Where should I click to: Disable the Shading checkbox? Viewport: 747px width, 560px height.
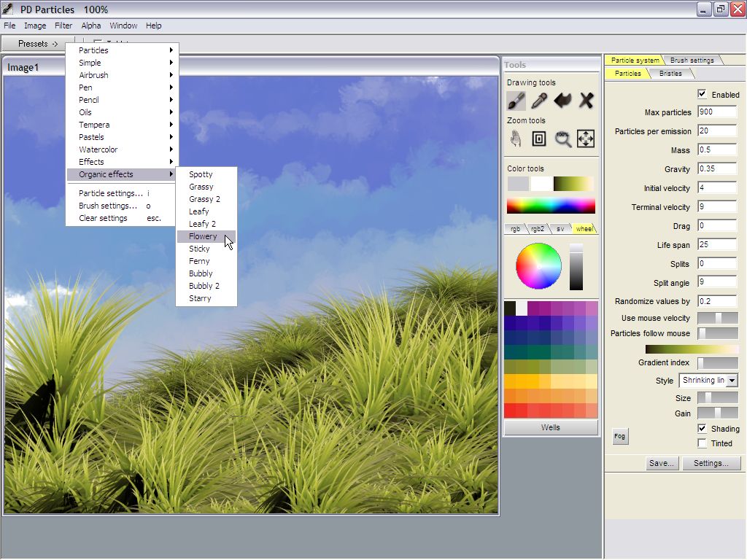702,429
